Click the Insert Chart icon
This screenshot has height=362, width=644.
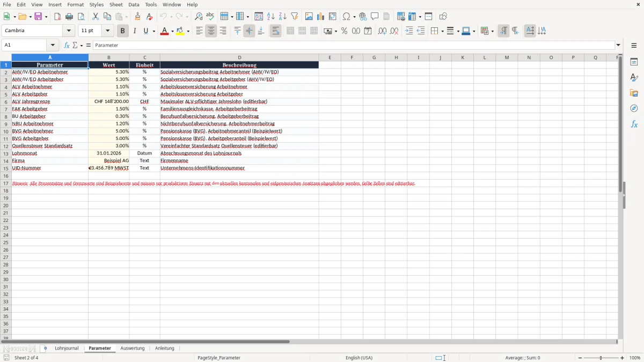321,17
